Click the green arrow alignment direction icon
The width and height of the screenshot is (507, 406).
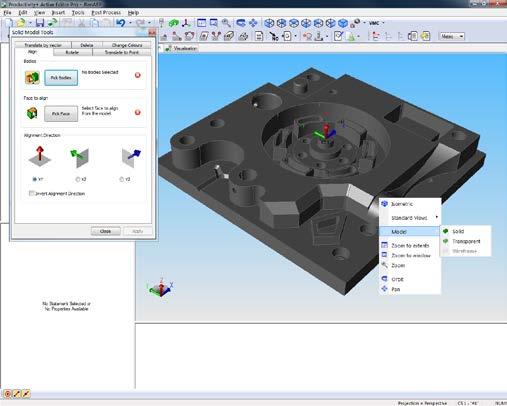point(79,157)
